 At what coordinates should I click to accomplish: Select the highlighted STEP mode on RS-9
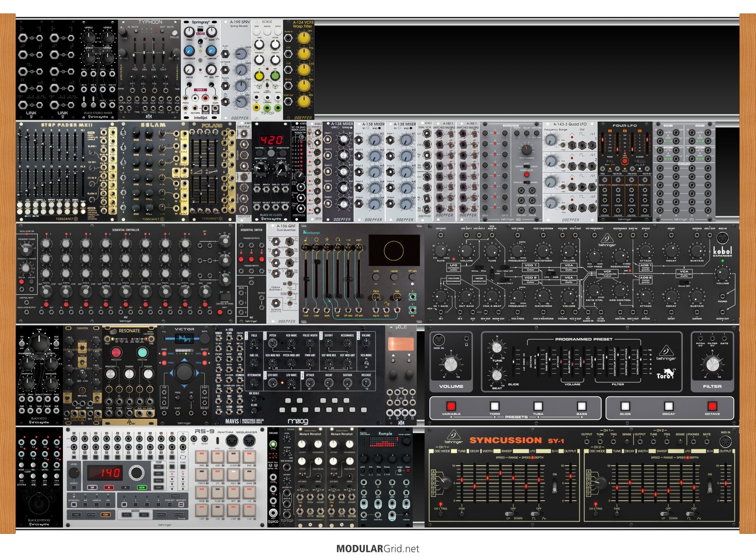pos(106,515)
